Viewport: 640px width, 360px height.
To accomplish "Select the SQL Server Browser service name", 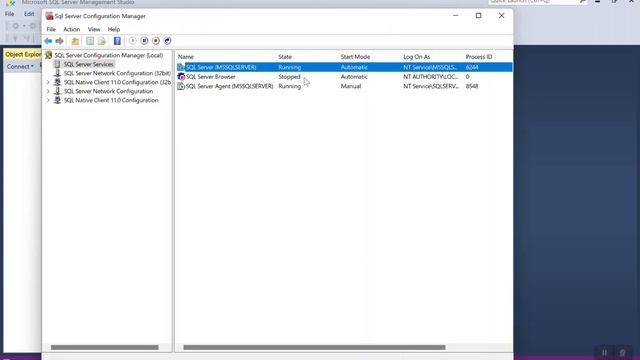I will coord(211,77).
